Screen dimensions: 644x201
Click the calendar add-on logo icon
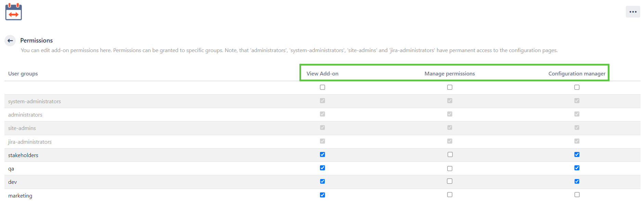pyautogui.click(x=14, y=12)
